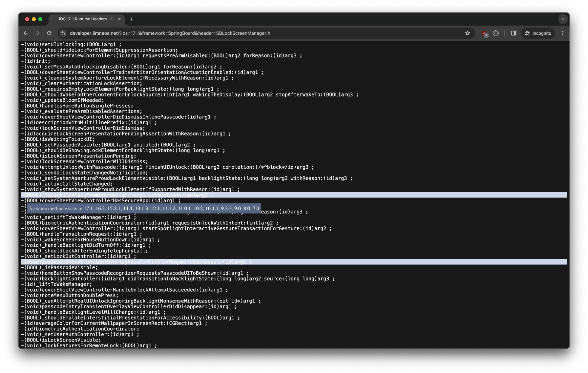Open the three-dot browser menu
588x373 pixels.
(562, 33)
